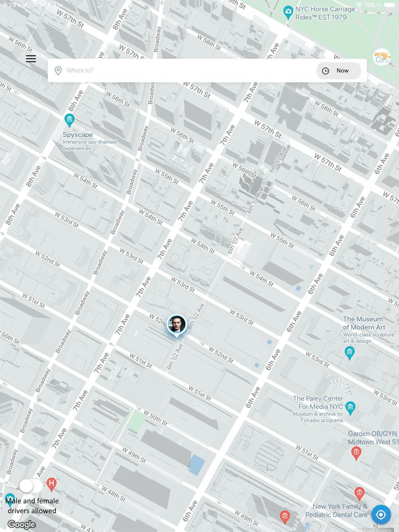This screenshot has height=532, width=399.
Task: Tap the red medical pin near W 49th St
Action: [x=285, y=517]
